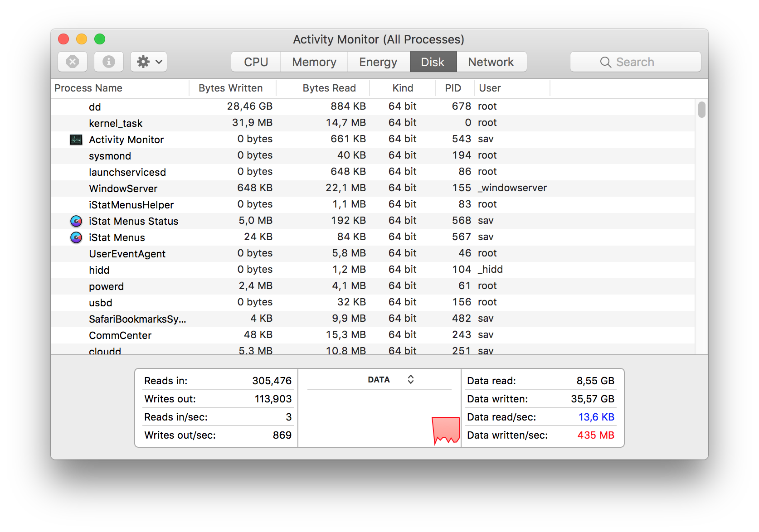Click the iStat Menus app icon
This screenshot has height=532, width=759.
coord(76,237)
